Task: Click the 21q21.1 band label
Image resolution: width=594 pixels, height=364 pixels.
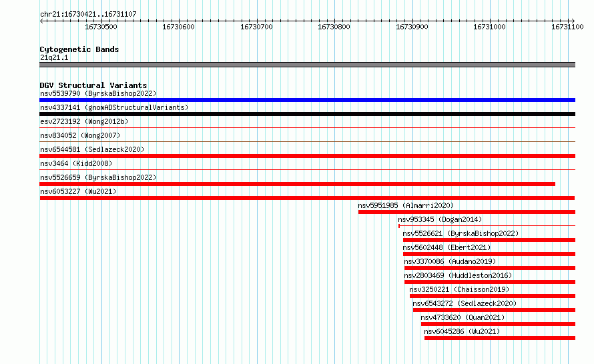Action: 54,57
